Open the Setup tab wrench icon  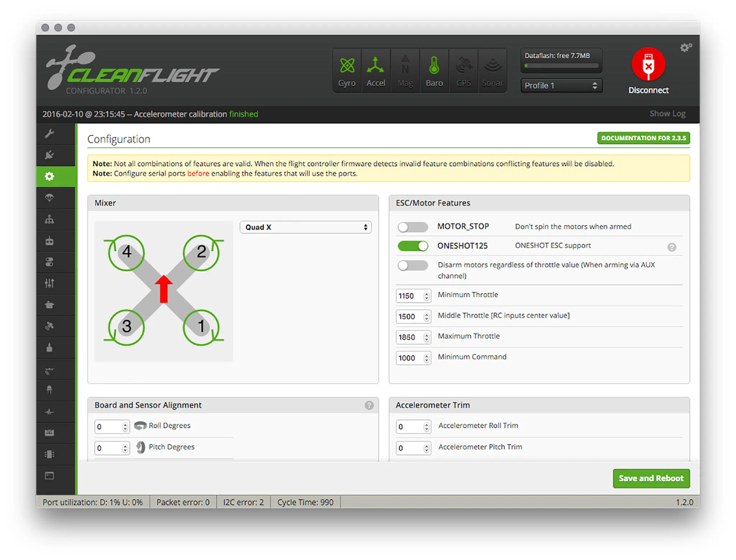point(50,134)
